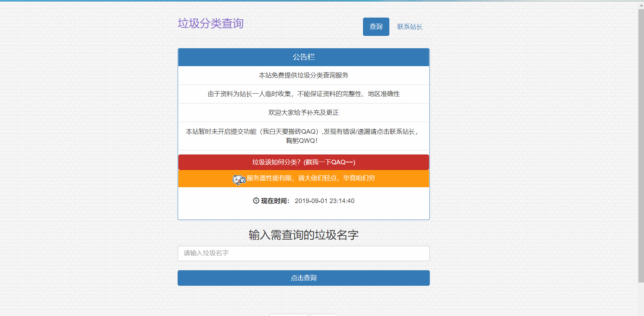644x316 pixels.
Task: Click the 输入需查询的垃圾名字 heading
Action: 304,235
